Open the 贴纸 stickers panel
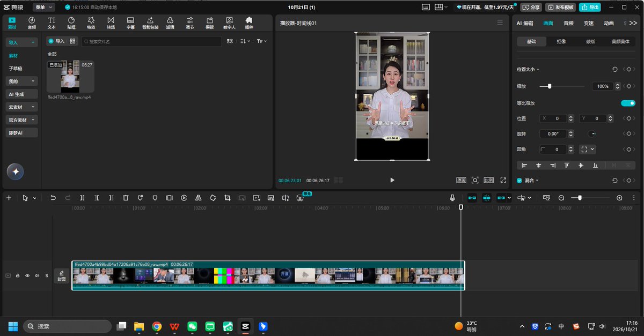Viewport: 644px width, 336px height. coord(71,23)
